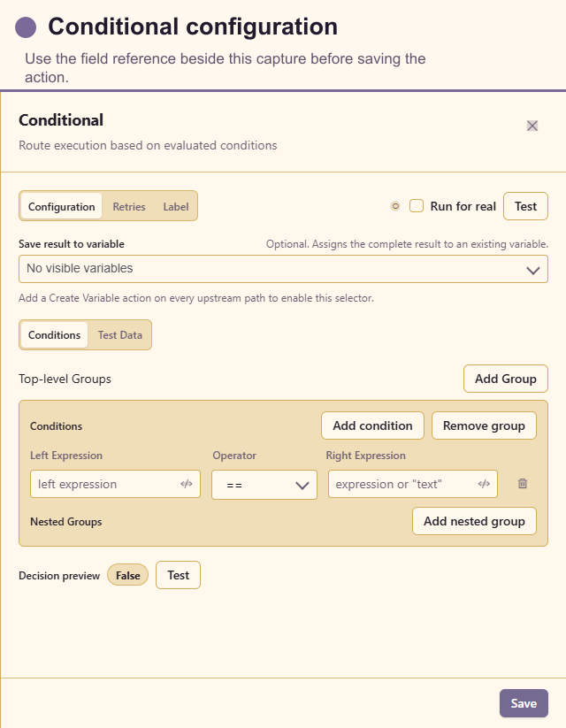Click the Remove group button

tap(484, 425)
